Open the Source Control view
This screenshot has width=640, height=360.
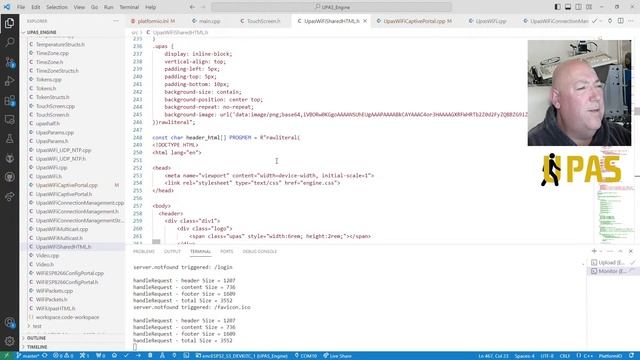(9, 62)
